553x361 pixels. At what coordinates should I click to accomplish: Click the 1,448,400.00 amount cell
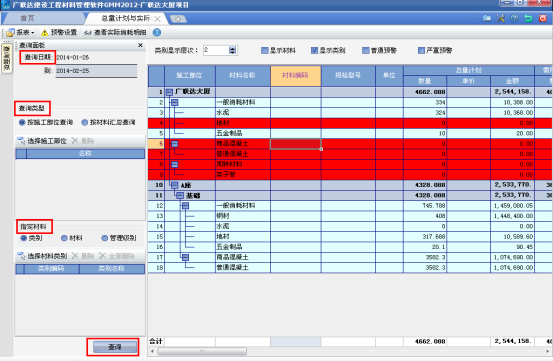click(512, 216)
